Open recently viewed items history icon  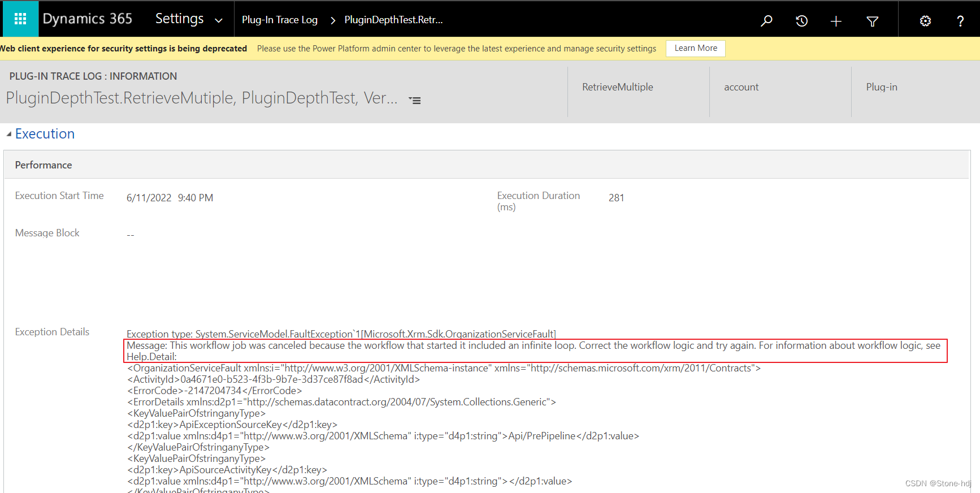801,21
